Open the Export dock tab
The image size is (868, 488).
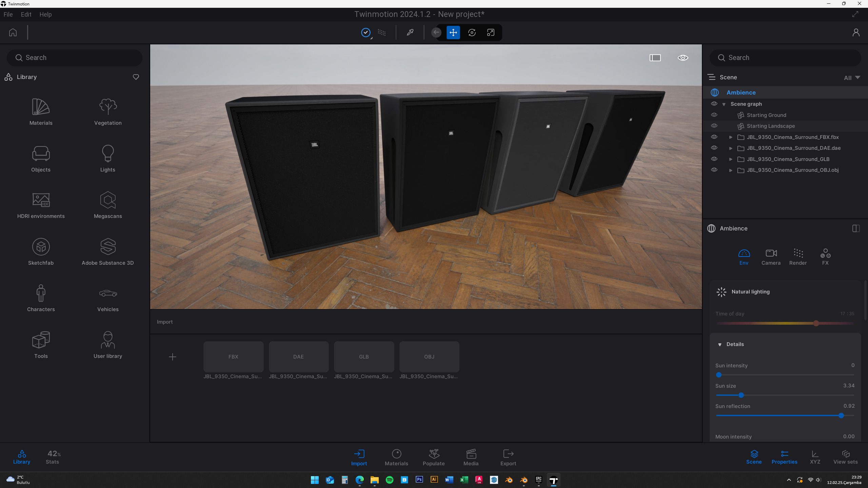(x=508, y=457)
